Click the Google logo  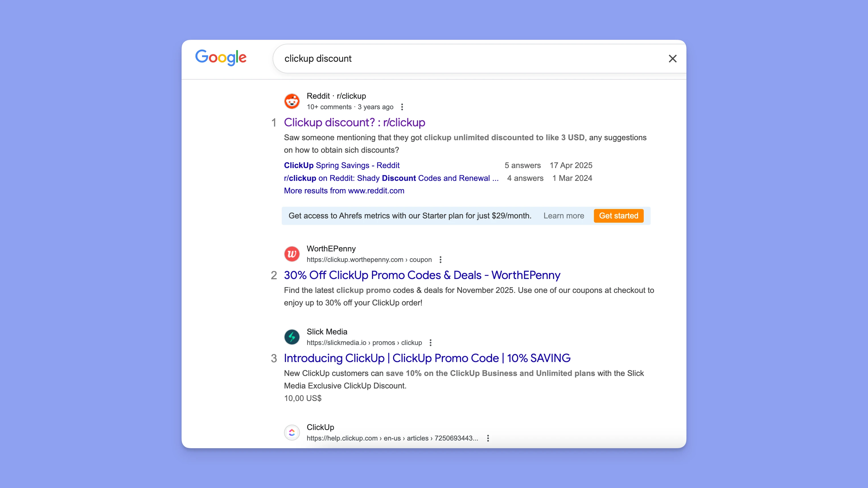pos(221,58)
